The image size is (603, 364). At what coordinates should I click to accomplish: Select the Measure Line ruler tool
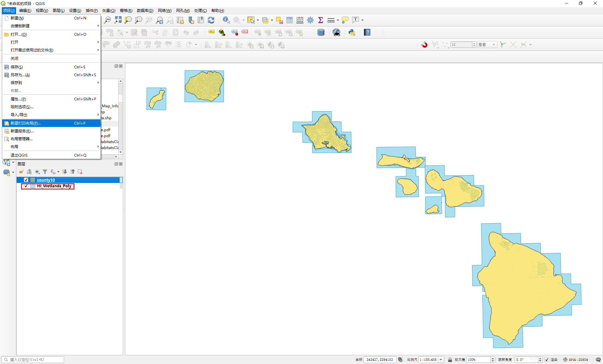[331, 20]
